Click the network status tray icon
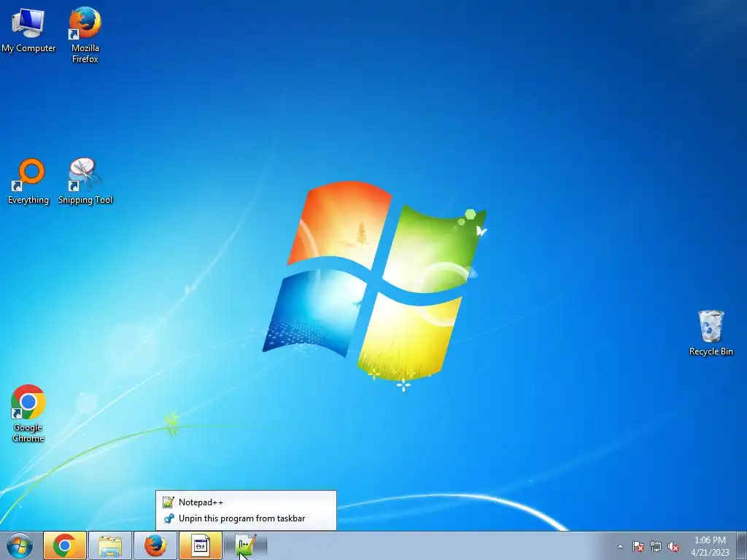 tap(656, 546)
